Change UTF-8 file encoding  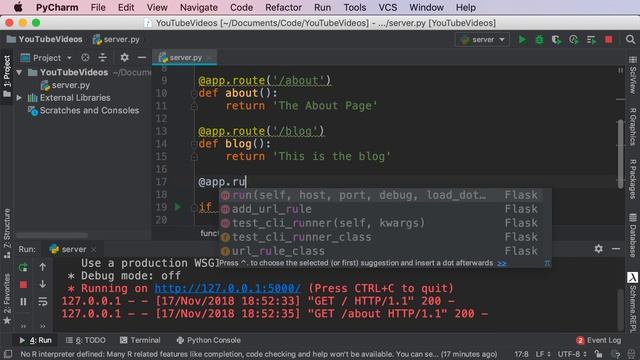click(x=572, y=354)
